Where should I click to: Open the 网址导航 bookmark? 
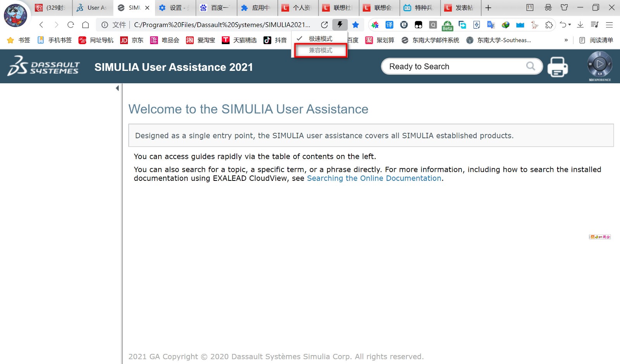[x=96, y=40]
